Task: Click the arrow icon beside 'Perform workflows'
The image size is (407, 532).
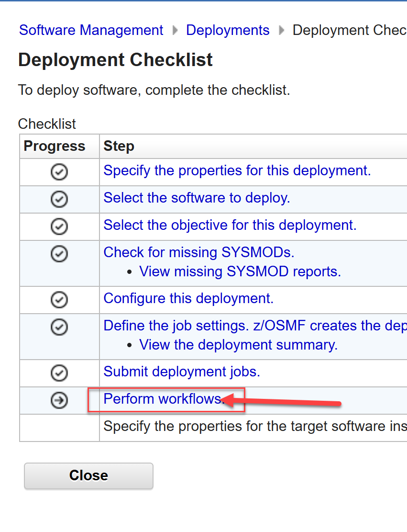Action: 59,400
